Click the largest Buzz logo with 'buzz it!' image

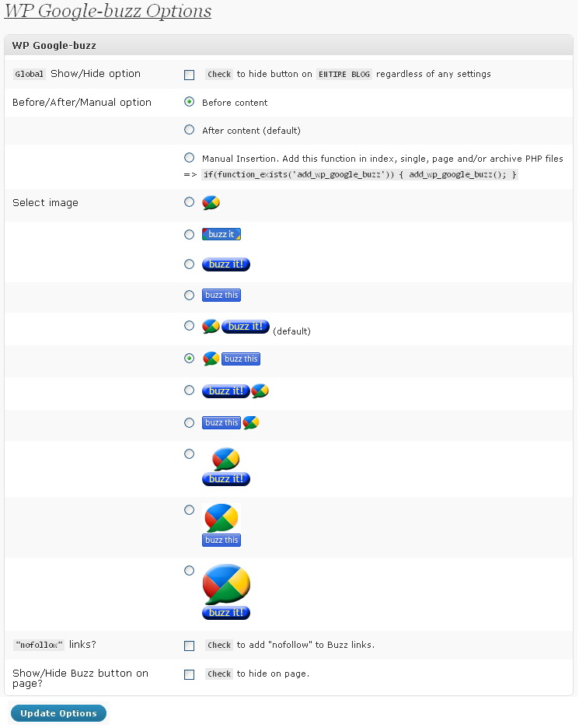click(x=226, y=592)
